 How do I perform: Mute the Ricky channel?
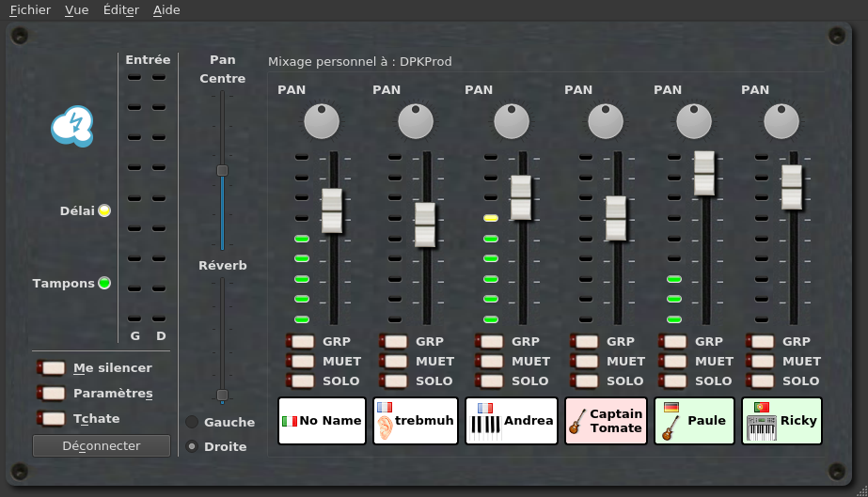pyautogui.click(x=761, y=362)
